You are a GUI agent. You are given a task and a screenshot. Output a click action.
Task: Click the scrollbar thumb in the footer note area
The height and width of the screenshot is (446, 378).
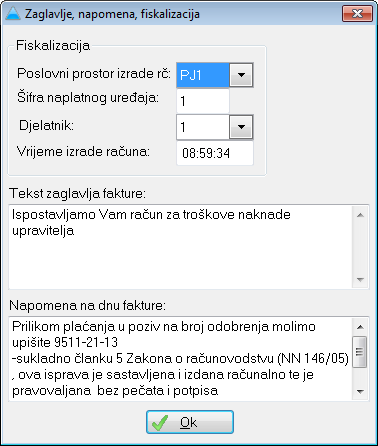point(360,352)
